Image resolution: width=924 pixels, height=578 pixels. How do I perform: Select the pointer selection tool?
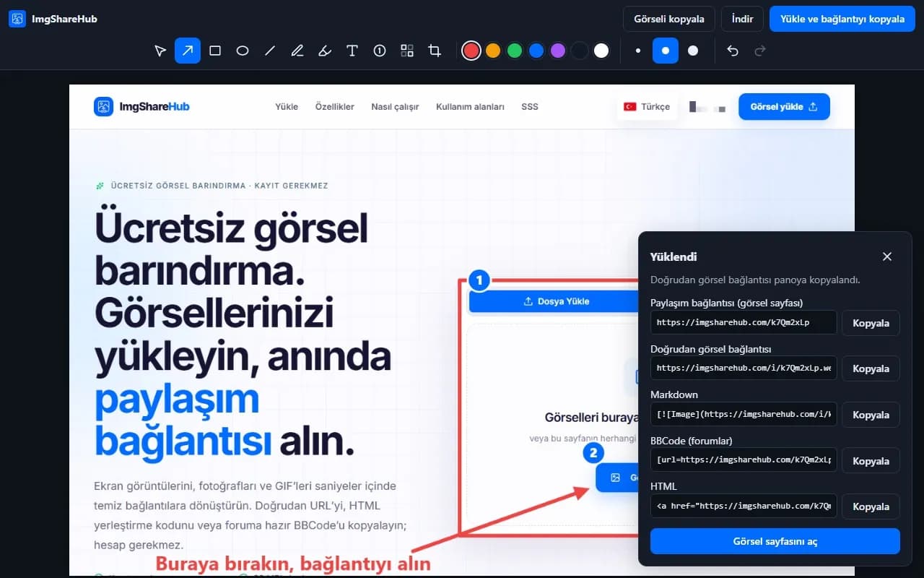click(x=160, y=51)
